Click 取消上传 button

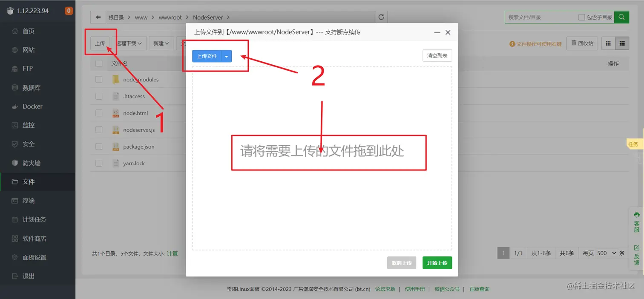click(402, 263)
